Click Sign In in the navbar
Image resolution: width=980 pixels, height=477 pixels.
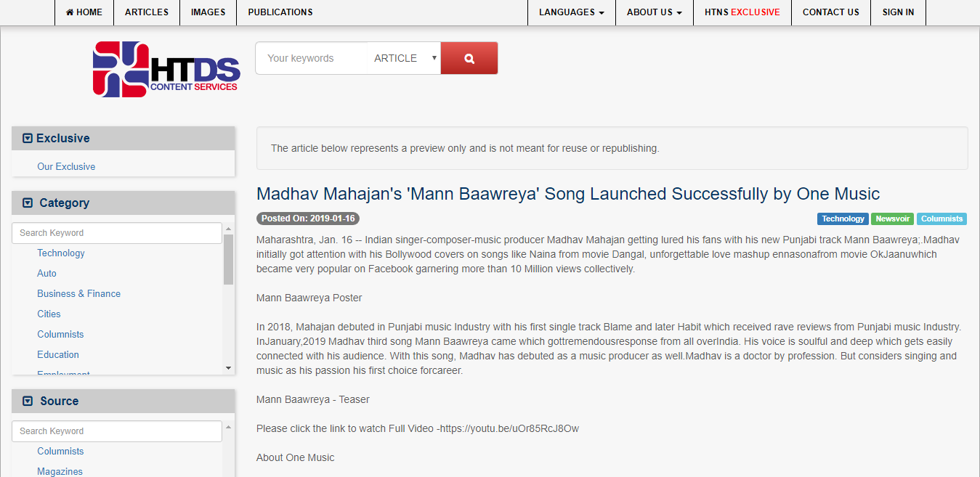click(899, 12)
